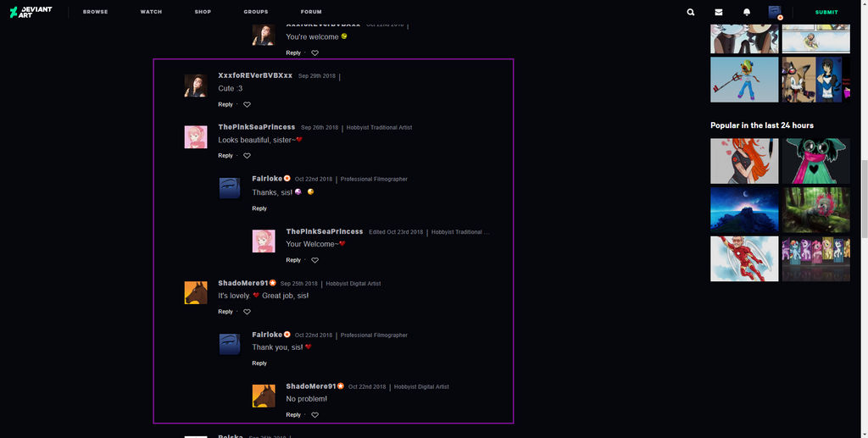Open the Iron Man popular thumbnail
Screen dimensions: 868x438
pos(744,259)
